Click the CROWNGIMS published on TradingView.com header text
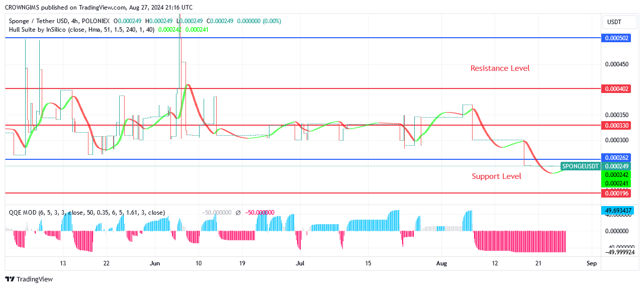The height and width of the screenshot is (288, 644). [99, 8]
